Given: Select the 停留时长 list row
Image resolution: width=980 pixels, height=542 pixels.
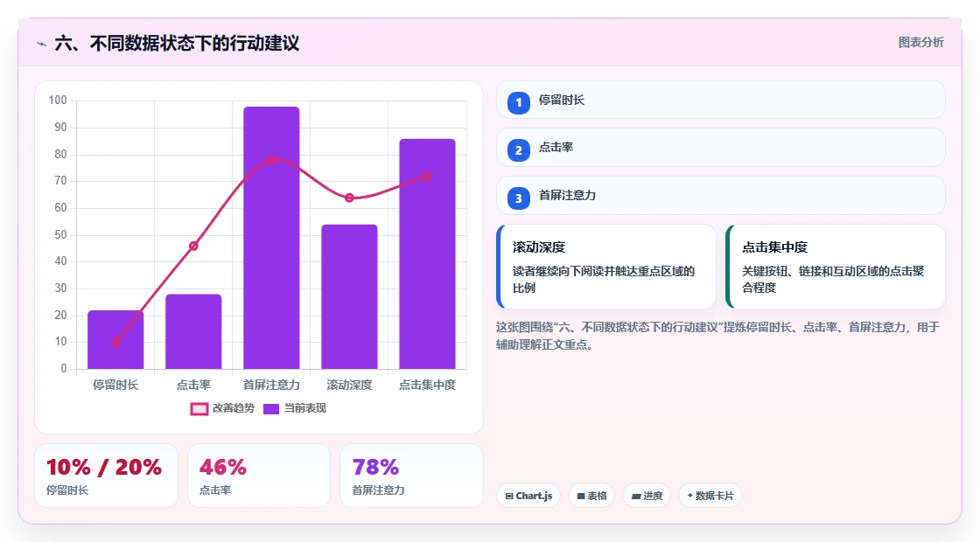Looking at the screenshot, I should click(x=721, y=100).
